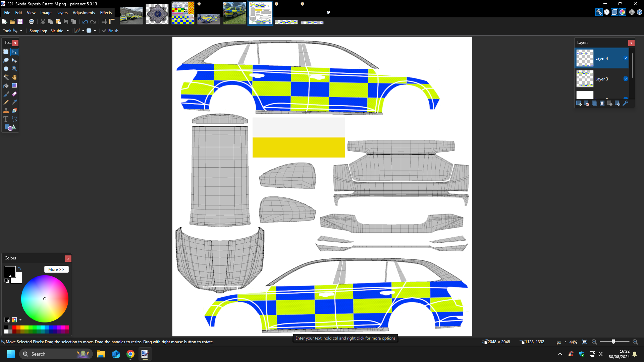
Task: Open the Sampling Bicubic dropdown
Action: (x=59, y=31)
